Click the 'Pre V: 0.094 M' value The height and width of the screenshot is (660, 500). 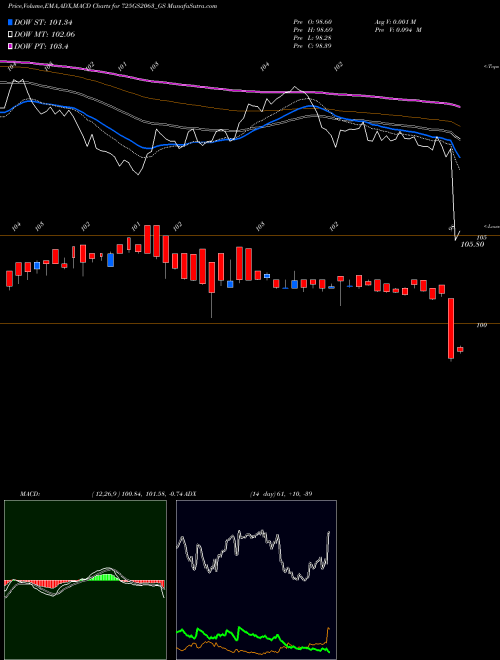coord(398,30)
